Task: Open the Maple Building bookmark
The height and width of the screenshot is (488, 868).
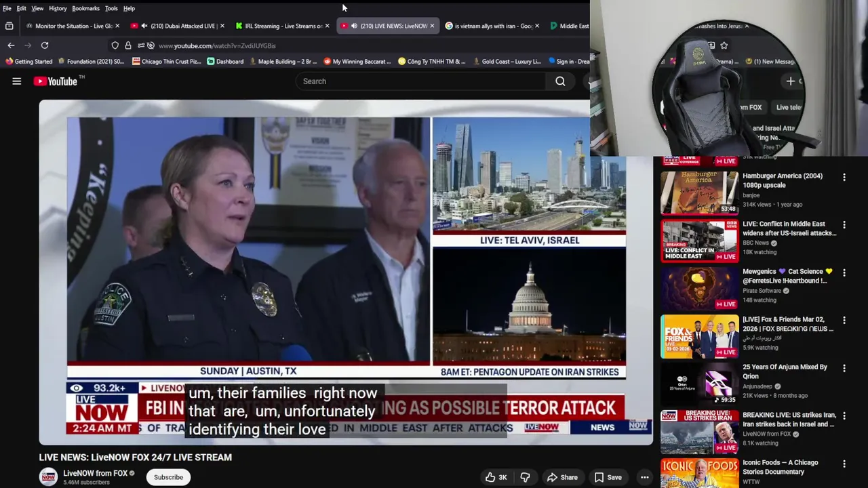Action: click(x=282, y=62)
